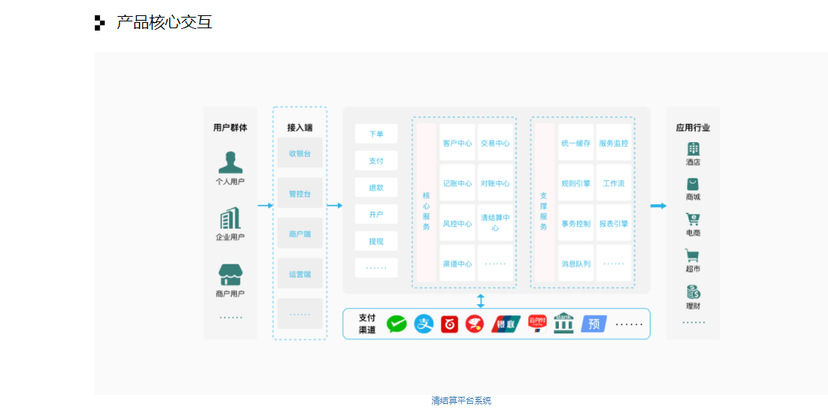828x409 pixels.
Task: Click the WeChat Pay green icon
Action: point(397,324)
